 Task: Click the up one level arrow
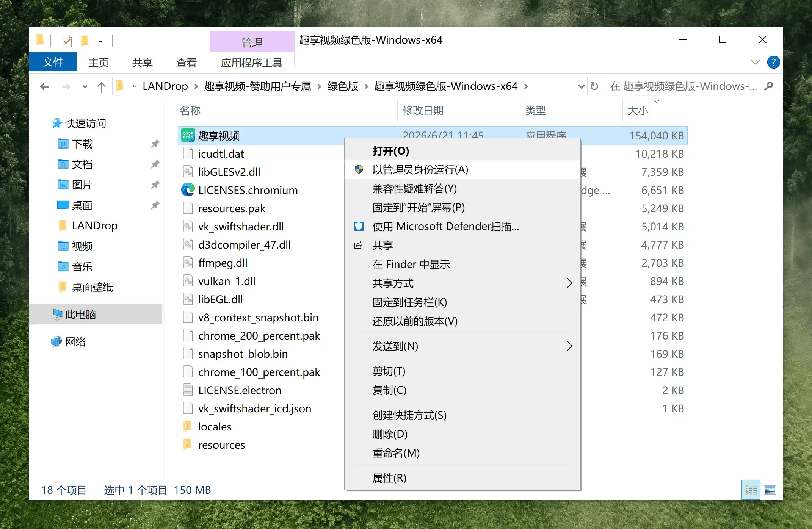click(x=101, y=86)
